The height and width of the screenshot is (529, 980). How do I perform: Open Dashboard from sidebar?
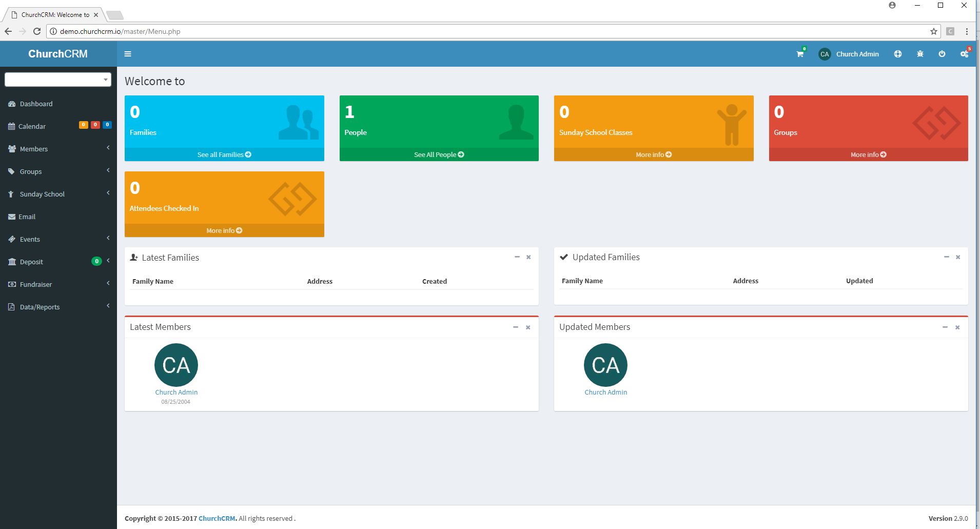[58, 104]
